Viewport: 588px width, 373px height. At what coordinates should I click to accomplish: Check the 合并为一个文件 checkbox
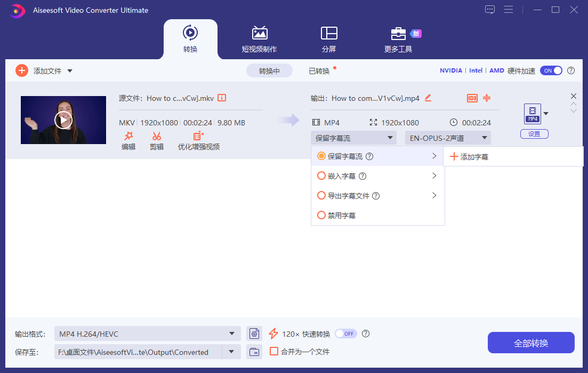(275, 352)
